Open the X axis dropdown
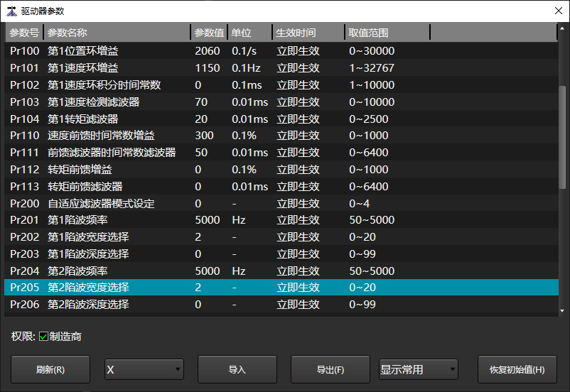The width and height of the screenshot is (570, 392). [x=144, y=369]
